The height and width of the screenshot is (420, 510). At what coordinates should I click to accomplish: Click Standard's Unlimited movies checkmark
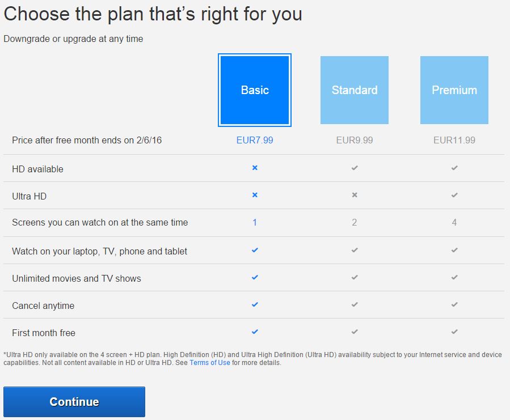pos(355,278)
